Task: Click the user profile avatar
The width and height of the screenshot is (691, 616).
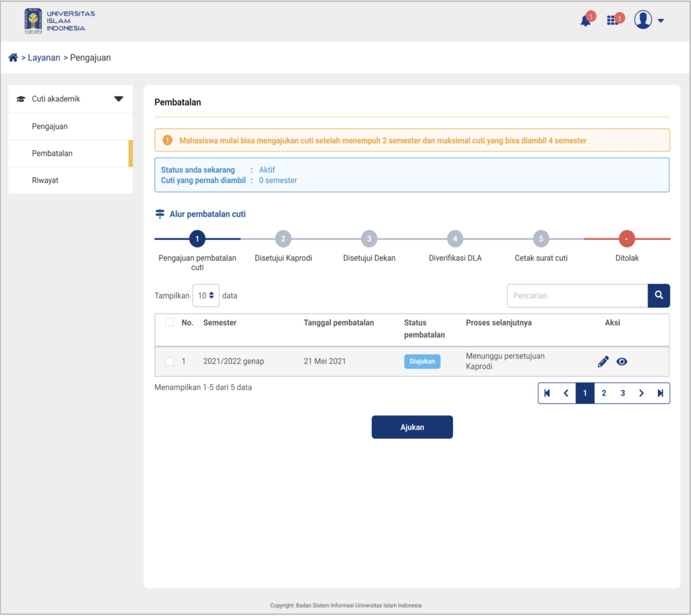Action: tap(643, 20)
